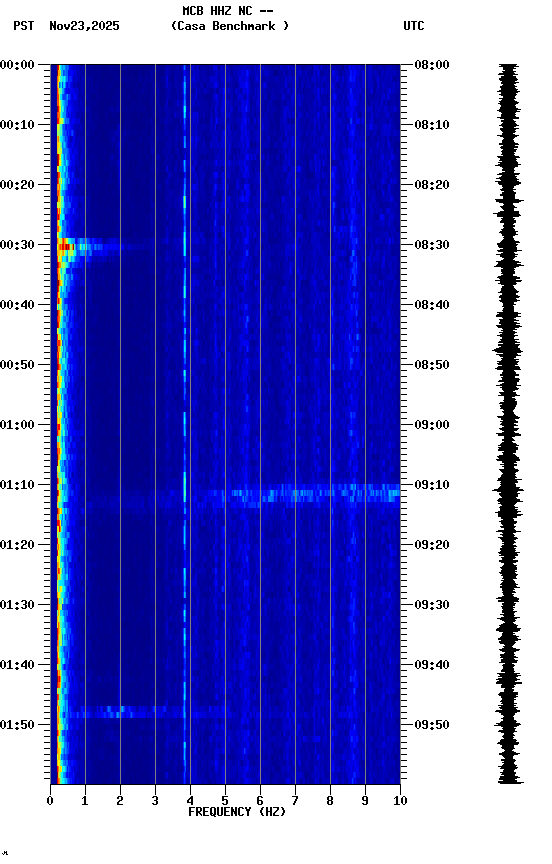Viewport: 552px width, 864px height.
Task: Click frequency axis tick label '2'
Action: [x=120, y=801]
